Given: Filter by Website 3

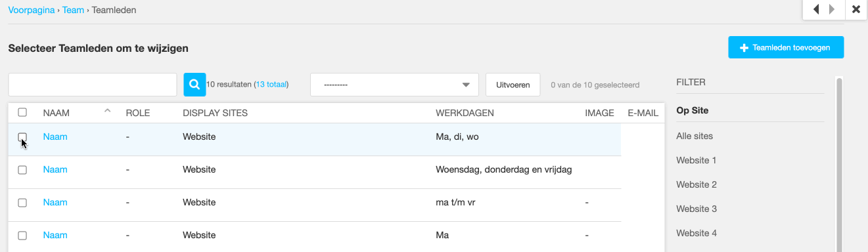Looking at the screenshot, I should coord(697,209).
